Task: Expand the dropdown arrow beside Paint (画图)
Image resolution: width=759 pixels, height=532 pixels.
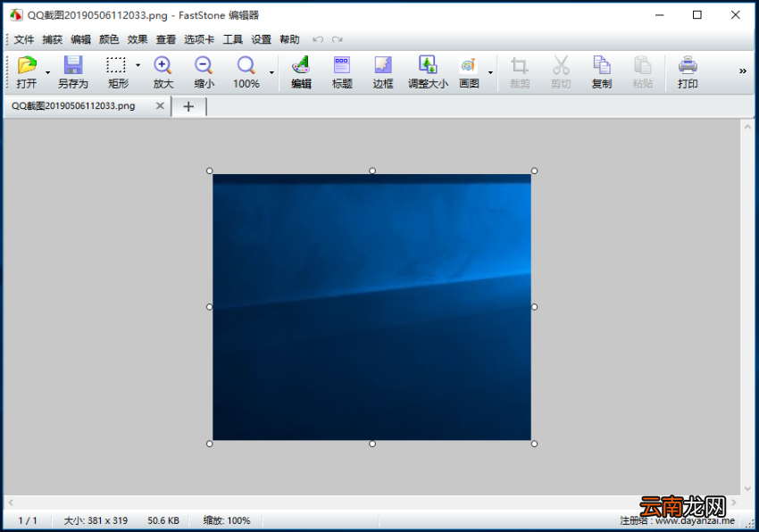Action: (490, 72)
